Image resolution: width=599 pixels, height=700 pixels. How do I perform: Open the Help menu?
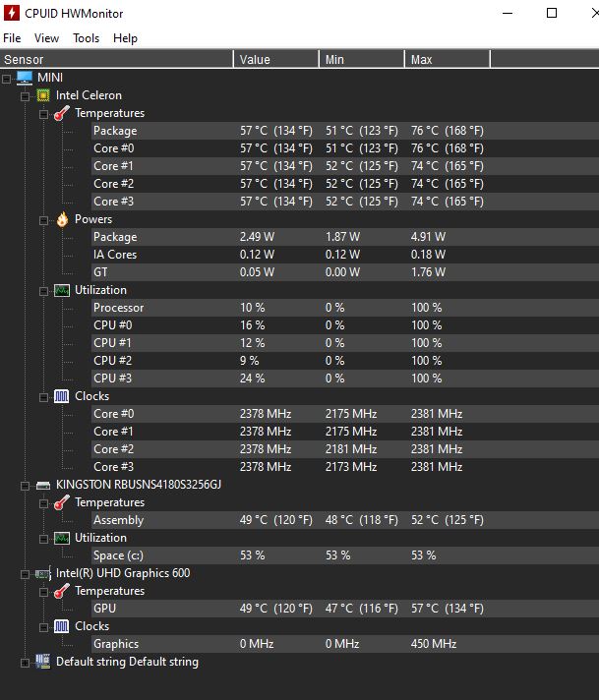[x=125, y=38]
